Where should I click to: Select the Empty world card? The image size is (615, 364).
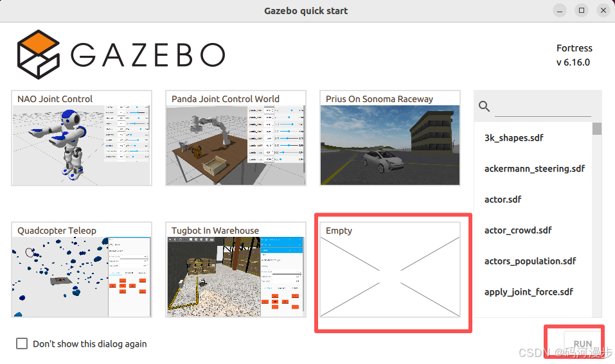390,270
